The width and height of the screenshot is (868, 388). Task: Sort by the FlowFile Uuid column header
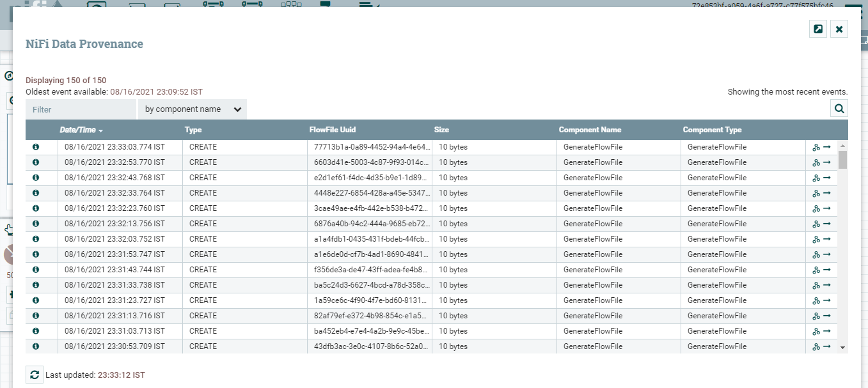333,130
